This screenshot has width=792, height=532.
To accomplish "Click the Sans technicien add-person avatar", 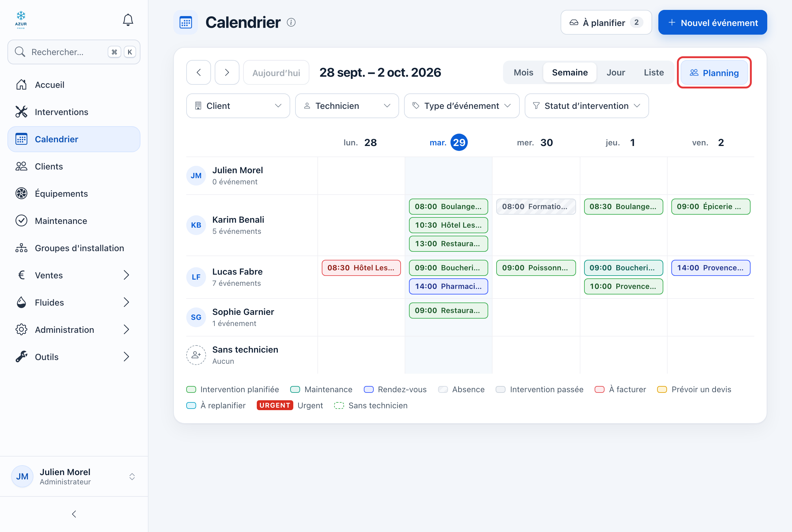I will tap(196, 355).
